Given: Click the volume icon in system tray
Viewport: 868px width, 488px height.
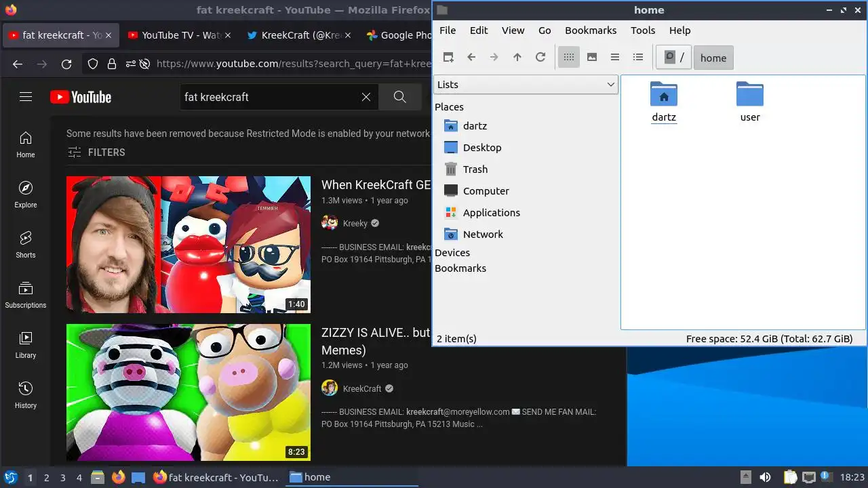Looking at the screenshot, I should click(766, 477).
